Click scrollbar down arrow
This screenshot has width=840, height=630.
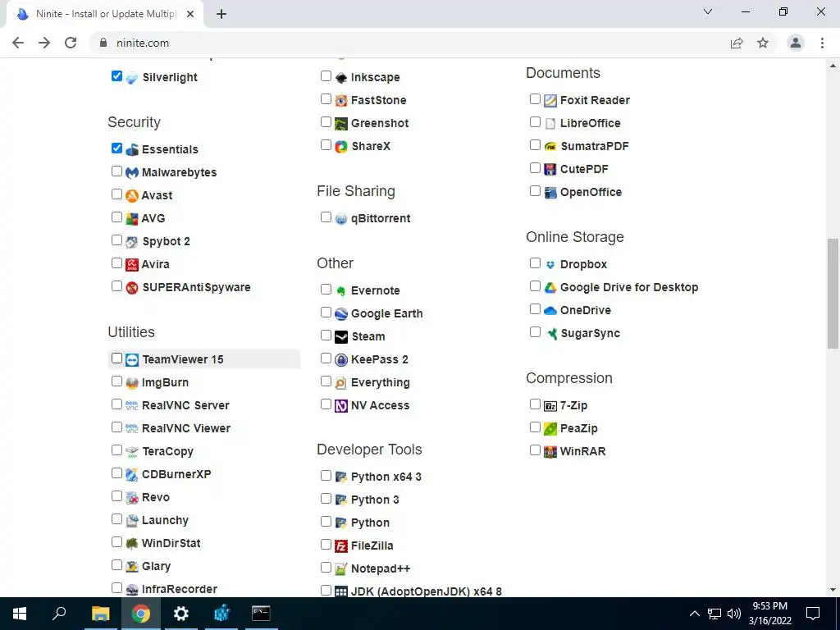833,590
